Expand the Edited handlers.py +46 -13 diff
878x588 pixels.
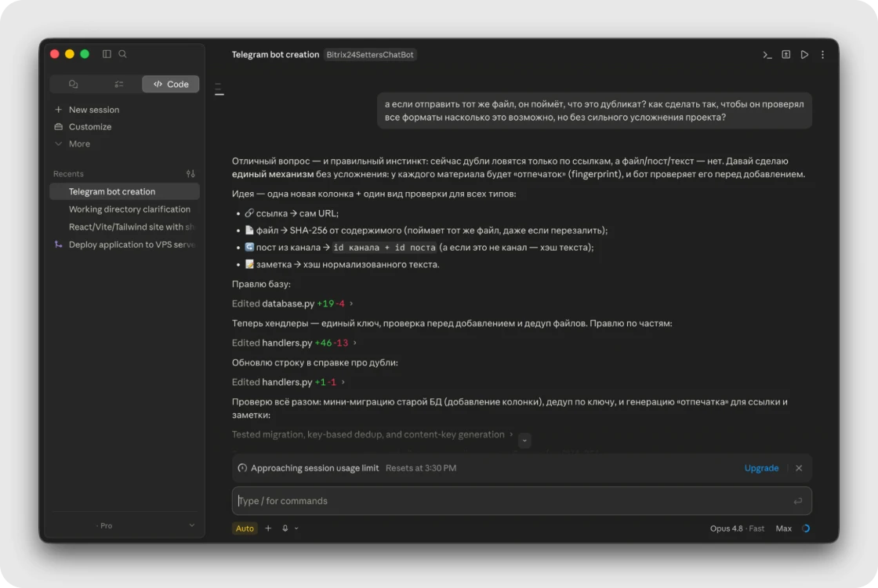pyautogui.click(x=294, y=343)
